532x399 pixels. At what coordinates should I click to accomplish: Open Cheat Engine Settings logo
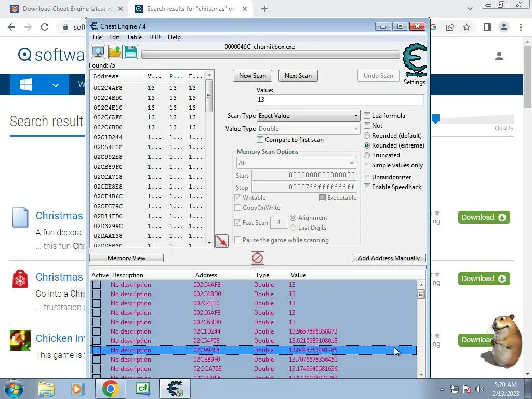click(414, 64)
